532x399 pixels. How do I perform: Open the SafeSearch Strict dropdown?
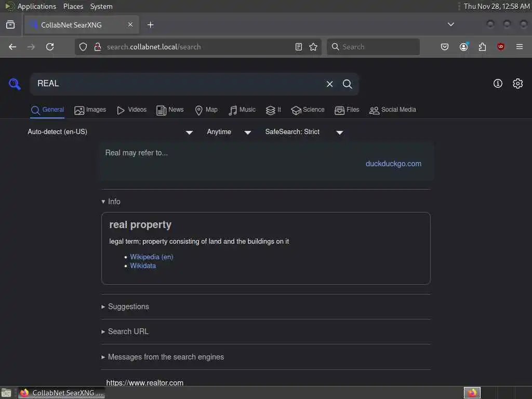(304, 132)
